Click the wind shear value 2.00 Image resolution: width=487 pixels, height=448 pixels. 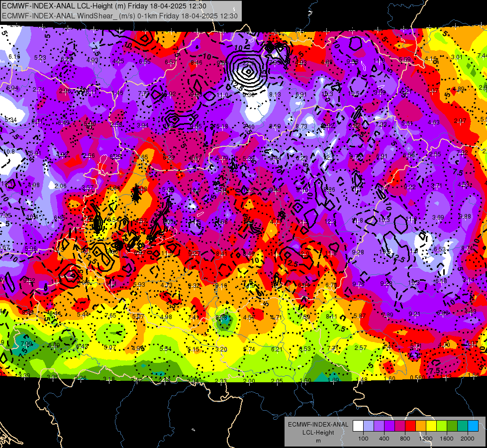click(x=249, y=381)
